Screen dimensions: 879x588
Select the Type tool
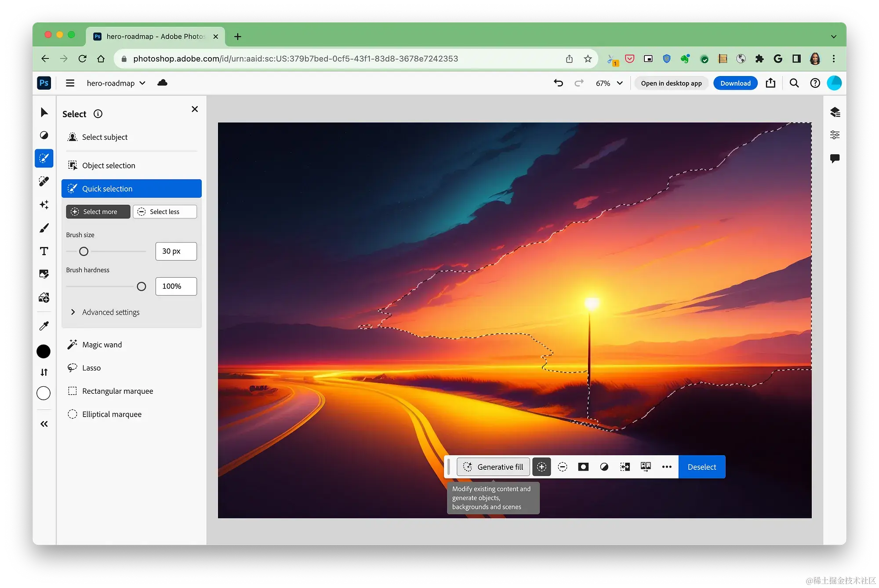[44, 251]
